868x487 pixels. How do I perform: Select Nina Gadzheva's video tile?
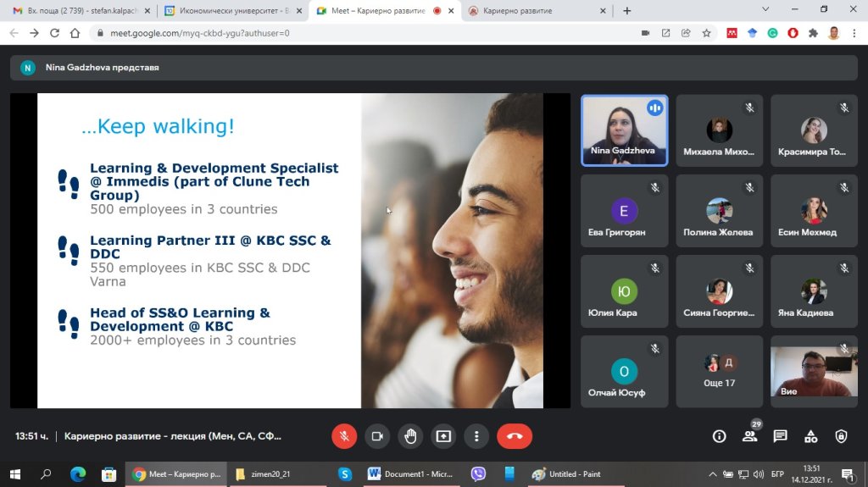625,130
